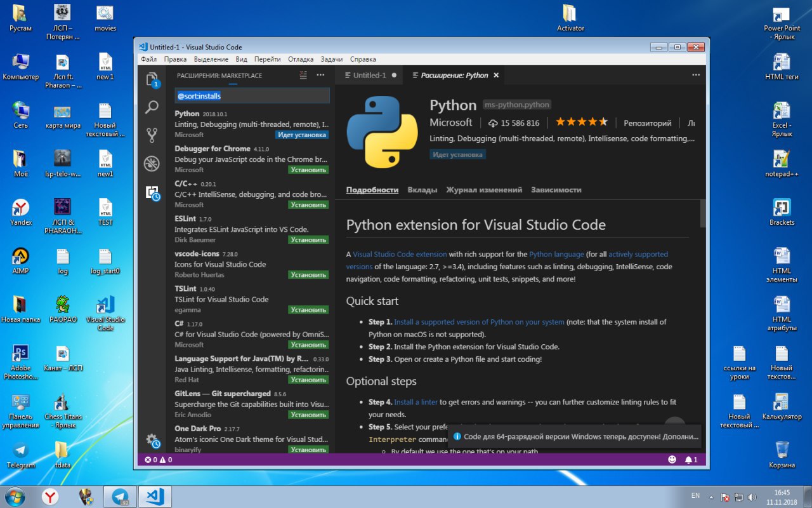Open the Файл menu
Image resolution: width=812 pixels, height=508 pixels.
point(148,59)
